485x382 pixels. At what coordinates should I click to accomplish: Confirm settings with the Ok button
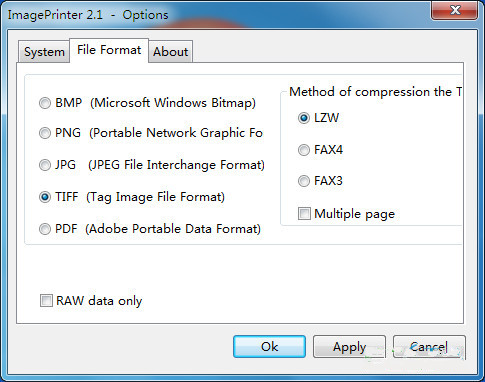(269, 347)
